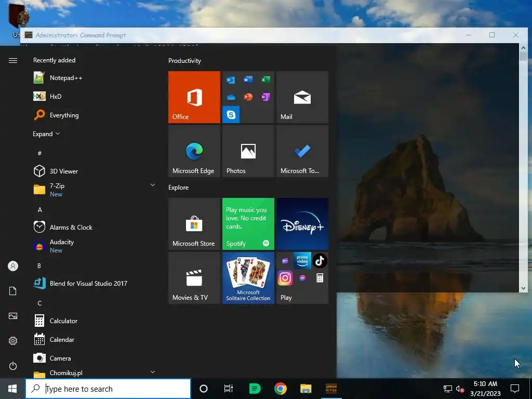The height and width of the screenshot is (399, 532).
Task: Open OneNote icon in Office folder tile
Action: click(x=265, y=97)
